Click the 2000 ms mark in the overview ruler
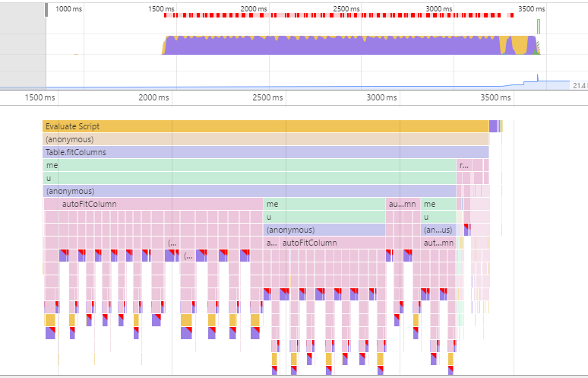The height and width of the screenshot is (378, 588). [254, 8]
